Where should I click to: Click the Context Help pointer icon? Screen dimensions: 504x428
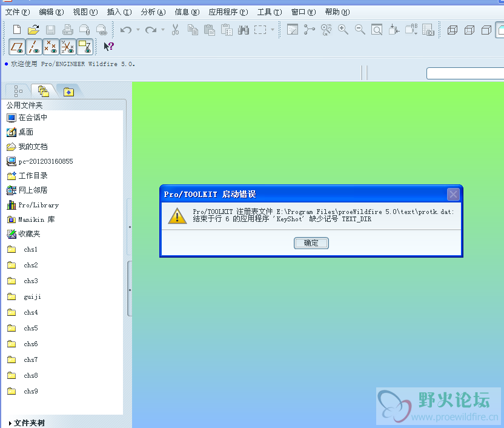tap(108, 47)
